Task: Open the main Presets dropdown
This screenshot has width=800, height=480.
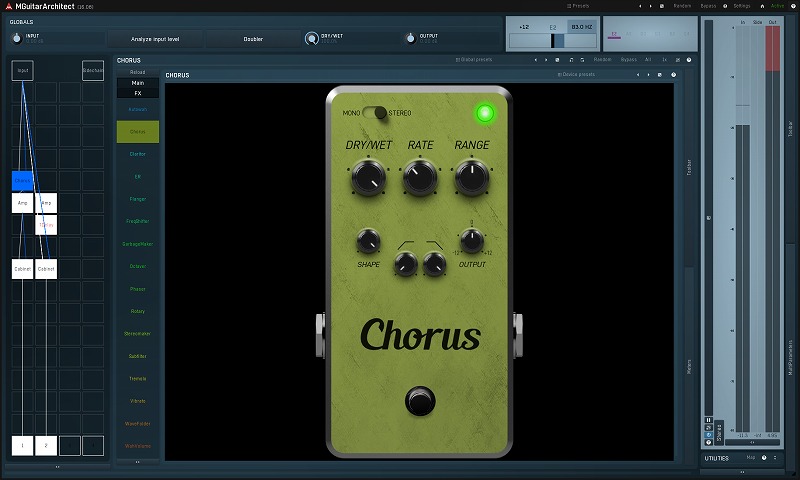Action: [x=578, y=6]
